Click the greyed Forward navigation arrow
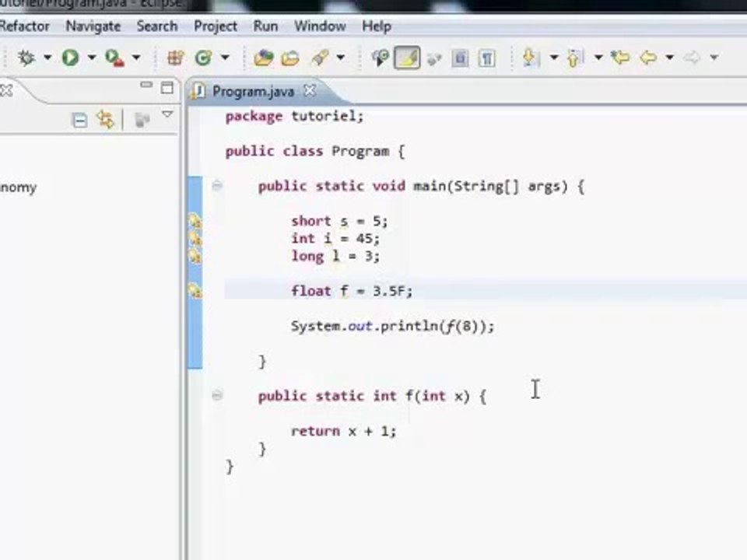The height and width of the screenshot is (560, 747). tap(693, 58)
